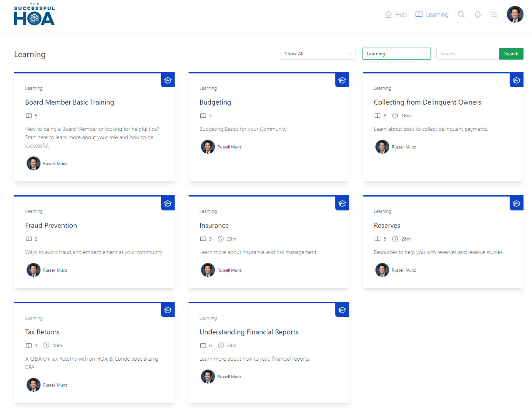Click graduation cap icon on Budgeting card
The image size is (532, 411).
coord(342,80)
